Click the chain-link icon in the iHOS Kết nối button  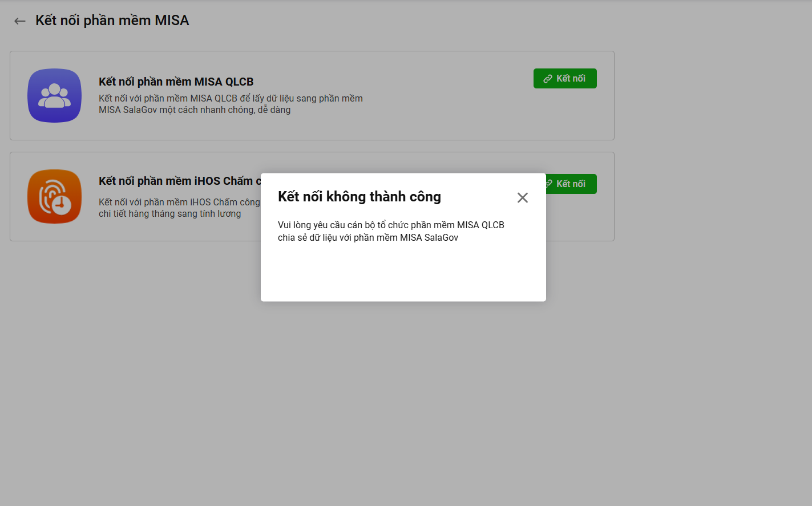pyautogui.click(x=549, y=184)
